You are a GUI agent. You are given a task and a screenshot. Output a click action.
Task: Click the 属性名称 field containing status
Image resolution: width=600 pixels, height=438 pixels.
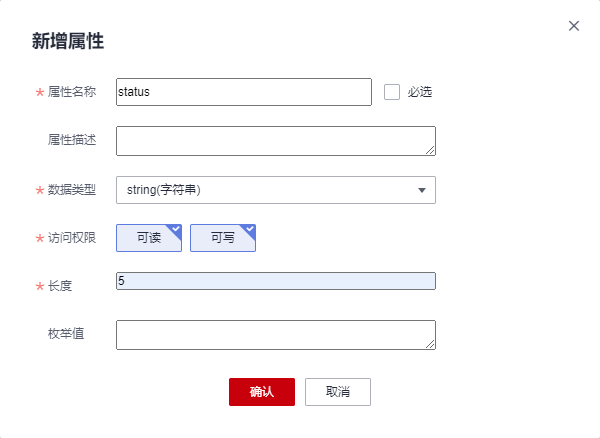click(243, 92)
